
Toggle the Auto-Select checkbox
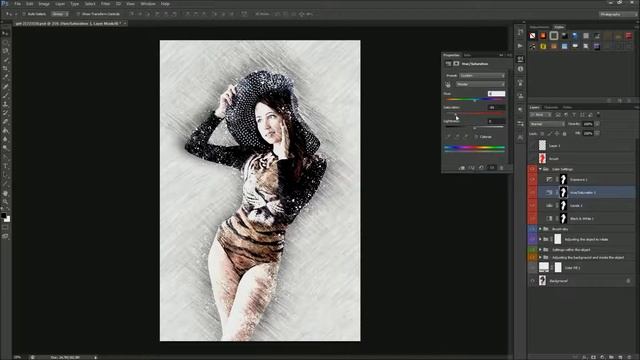click(x=24, y=14)
